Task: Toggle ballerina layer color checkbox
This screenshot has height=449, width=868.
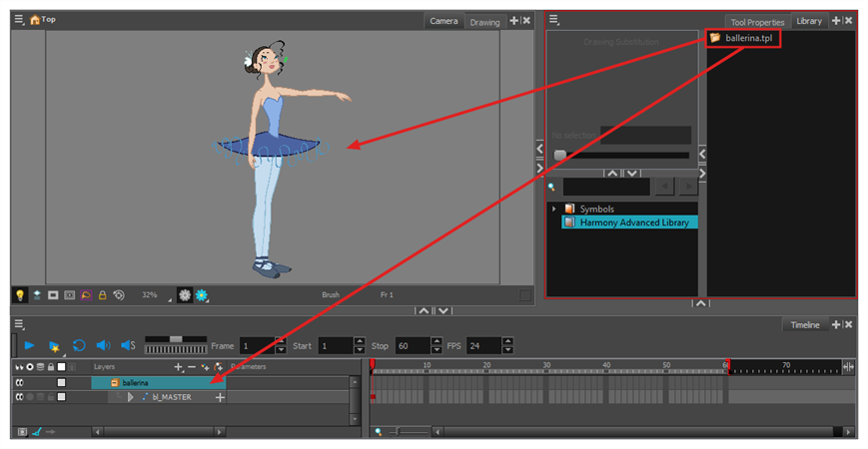Action: [61, 382]
